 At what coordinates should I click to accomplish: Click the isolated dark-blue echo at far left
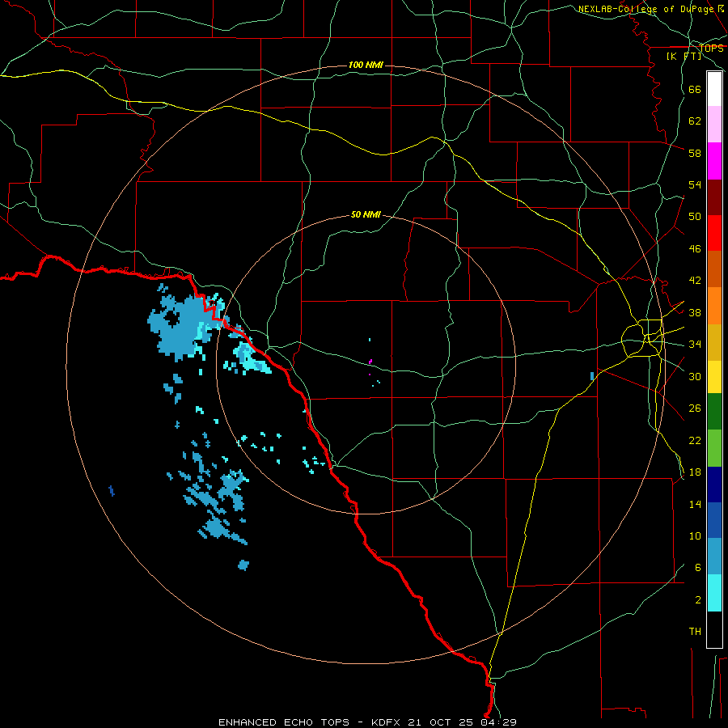tap(112, 491)
